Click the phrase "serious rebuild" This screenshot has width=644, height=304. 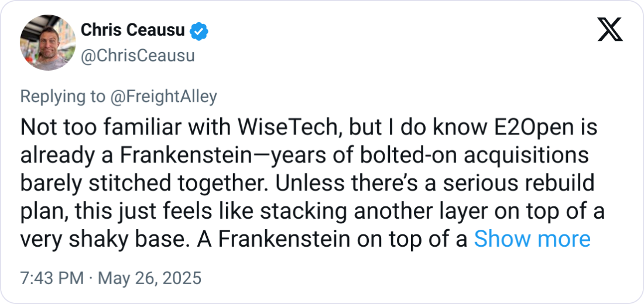click(x=526, y=183)
